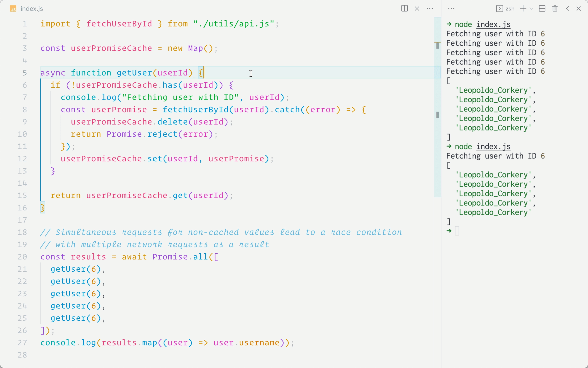This screenshot has width=588, height=368.
Task: Click line number 5 in the gutter
Action: pos(25,73)
